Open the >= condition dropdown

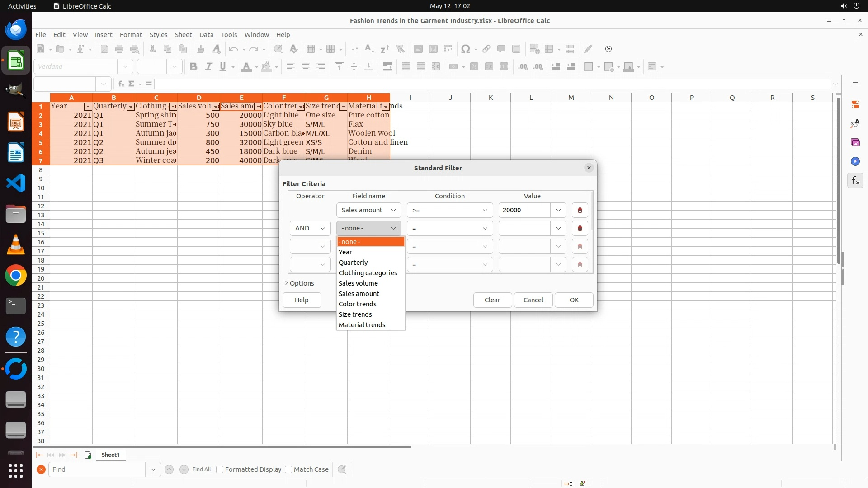tap(449, 210)
